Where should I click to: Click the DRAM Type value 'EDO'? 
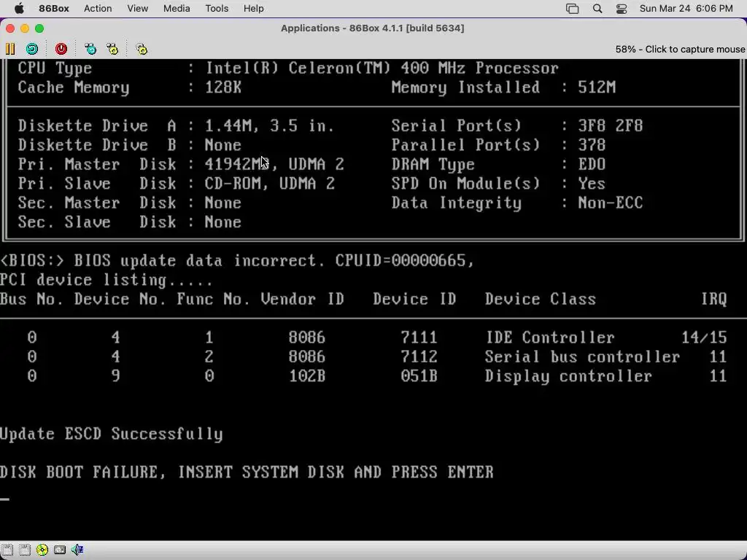(592, 165)
